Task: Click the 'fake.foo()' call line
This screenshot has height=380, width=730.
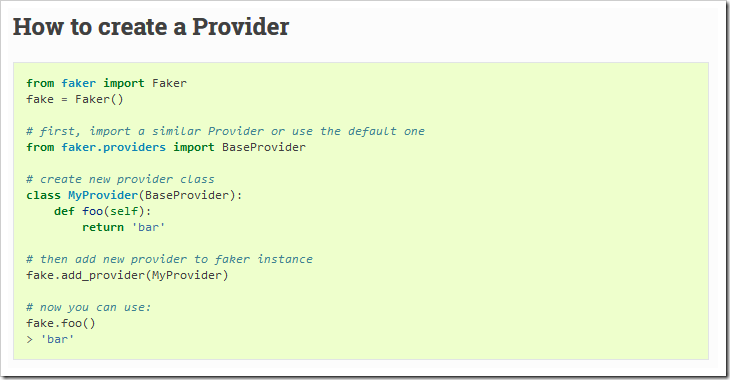Action: [61, 323]
